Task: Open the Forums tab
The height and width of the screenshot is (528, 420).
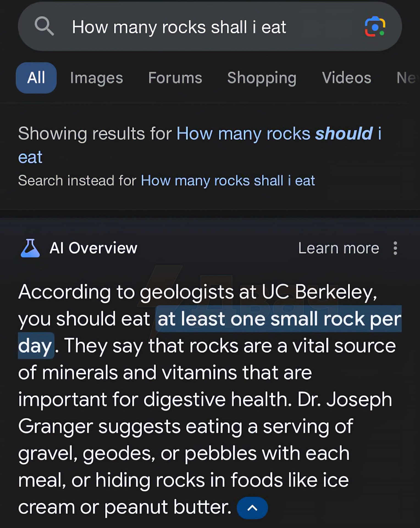Action: (175, 78)
